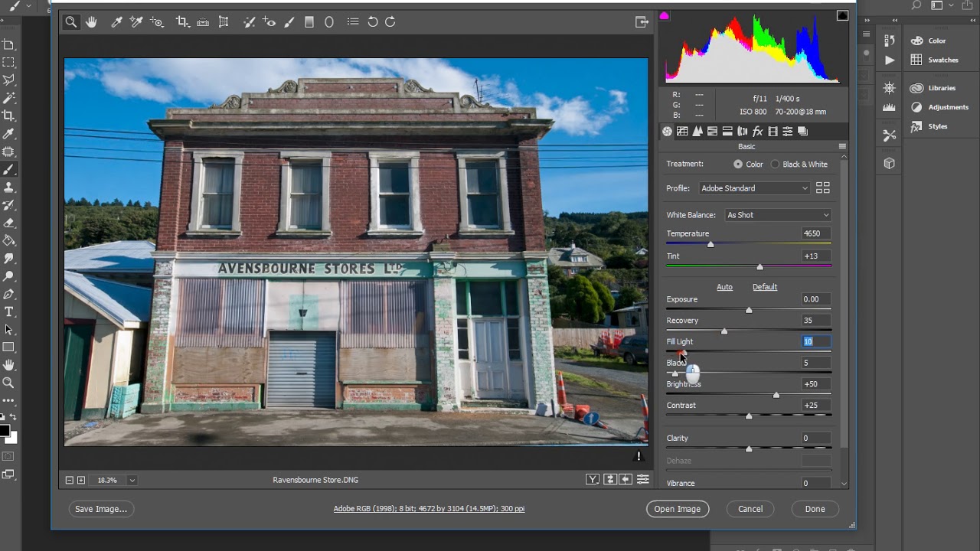
Task: Rotate image 90° counter-clockwise
Action: pos(373,22)
